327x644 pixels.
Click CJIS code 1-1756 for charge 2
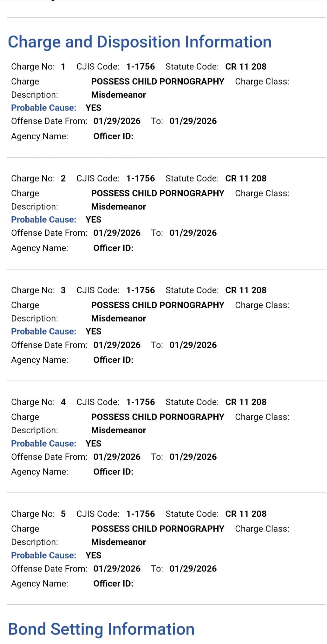[140, 179]
